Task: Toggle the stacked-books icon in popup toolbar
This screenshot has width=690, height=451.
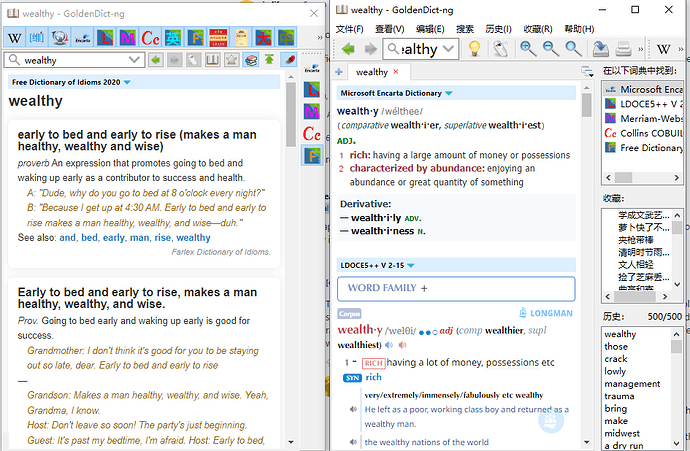Action: click(251, 59)
